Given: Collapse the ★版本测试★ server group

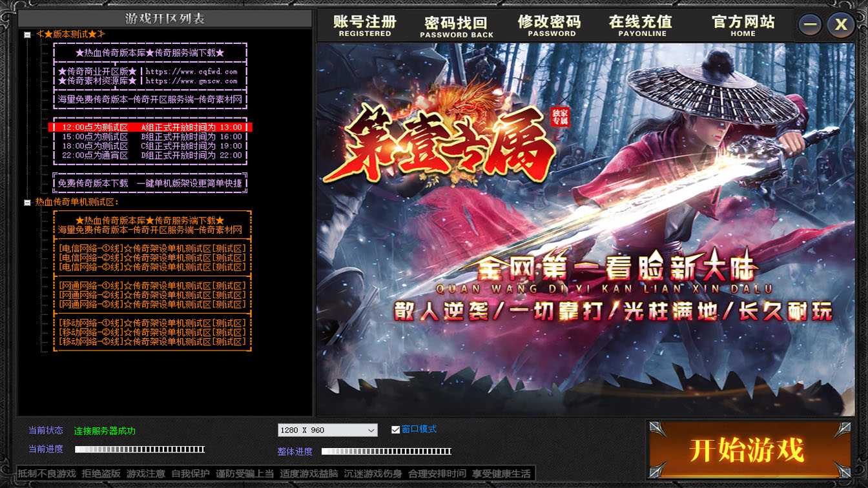Looking at the screenshot, I should point(28,35).
